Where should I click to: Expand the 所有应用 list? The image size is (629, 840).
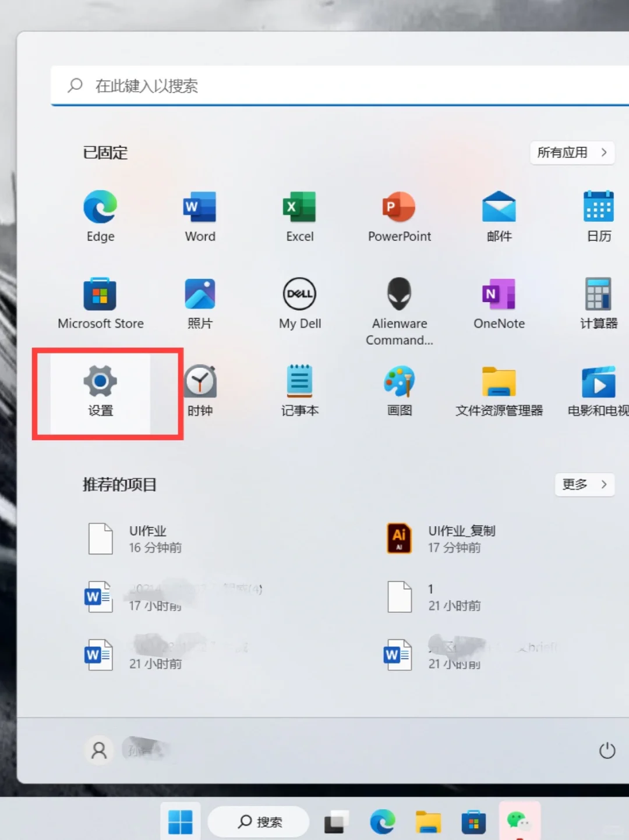(571, 153)
